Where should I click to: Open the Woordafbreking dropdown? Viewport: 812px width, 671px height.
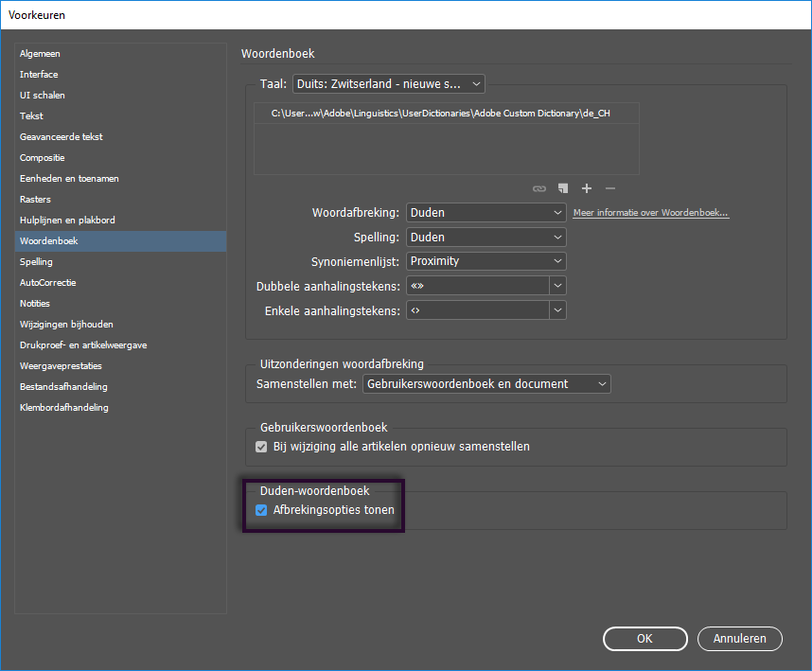[x=485, y=213]
